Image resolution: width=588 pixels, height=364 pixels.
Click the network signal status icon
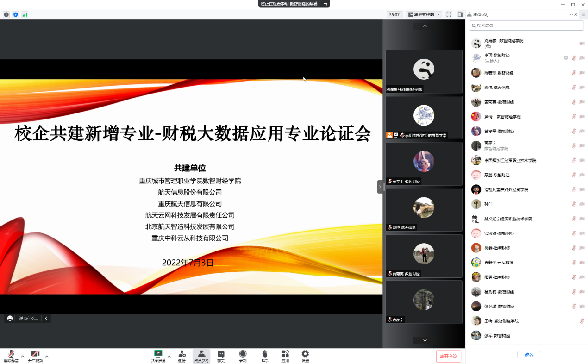click(25, 14)
